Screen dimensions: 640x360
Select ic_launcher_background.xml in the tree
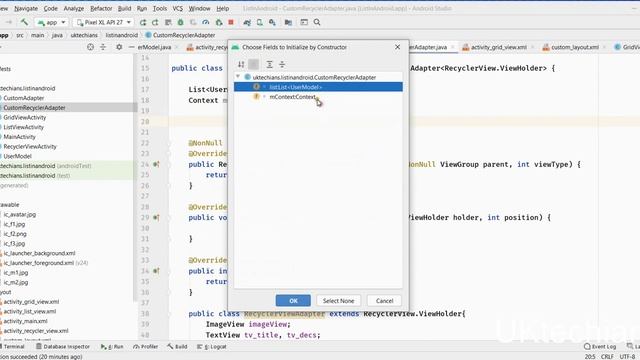39,253
